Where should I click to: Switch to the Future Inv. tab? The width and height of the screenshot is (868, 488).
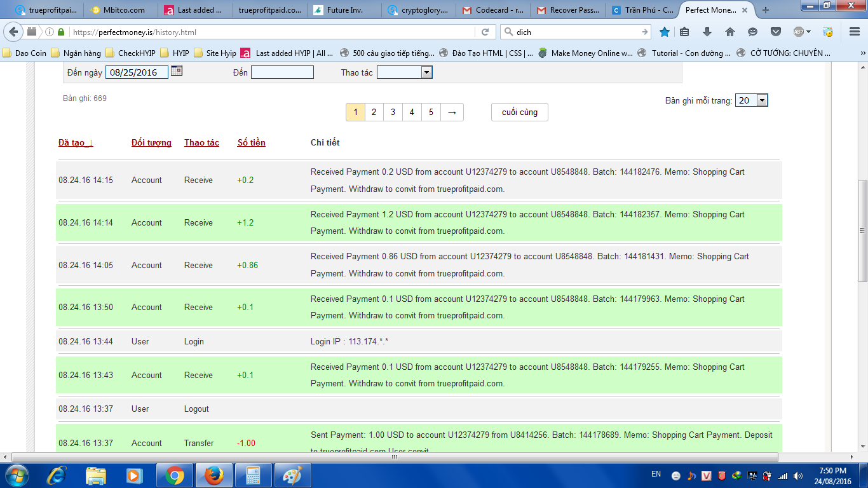[x=343, y=10]
